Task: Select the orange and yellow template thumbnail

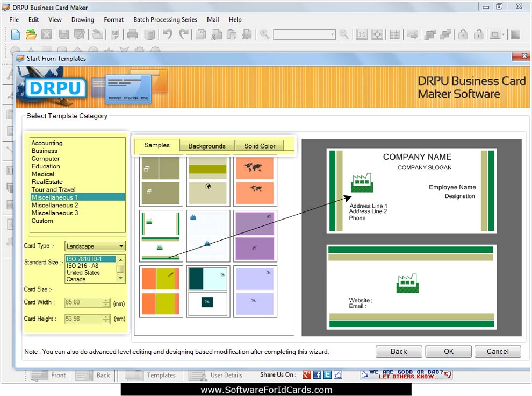Action: coord(161,292)
